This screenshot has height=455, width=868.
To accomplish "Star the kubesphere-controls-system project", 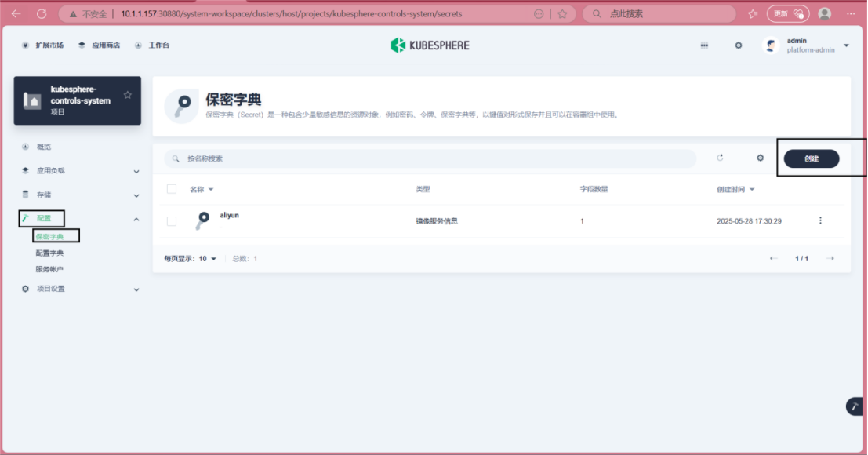I will point(128,95).
